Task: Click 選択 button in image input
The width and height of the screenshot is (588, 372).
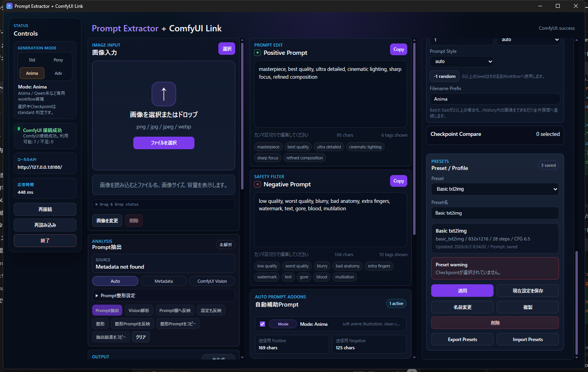Action: coord(227,49)
